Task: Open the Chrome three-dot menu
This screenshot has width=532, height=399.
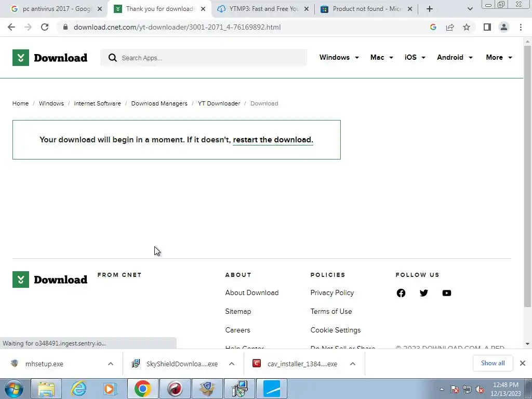Action: click(521, 27)
